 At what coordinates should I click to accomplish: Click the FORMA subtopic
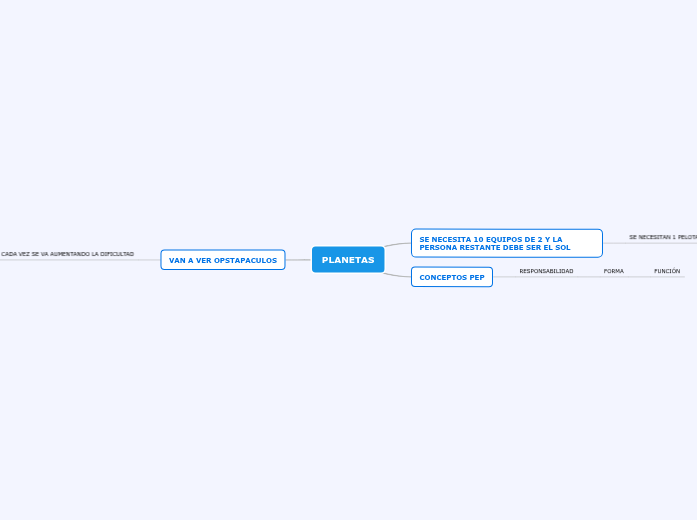coord(613,271)
